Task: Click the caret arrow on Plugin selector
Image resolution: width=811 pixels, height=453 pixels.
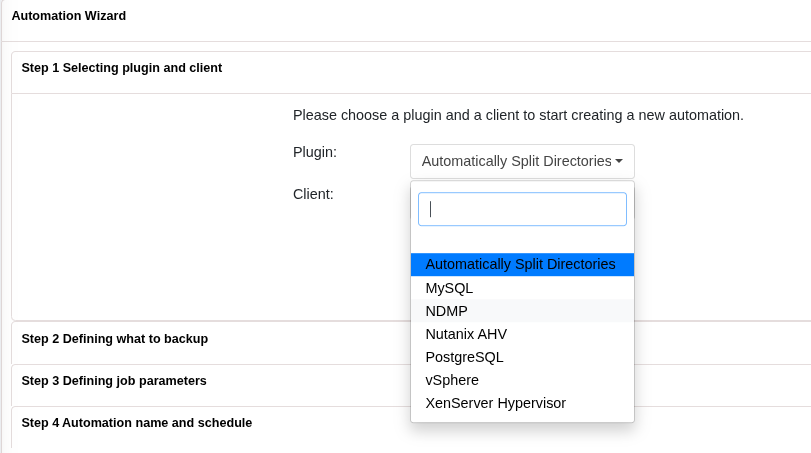Action: coord(619,161)
